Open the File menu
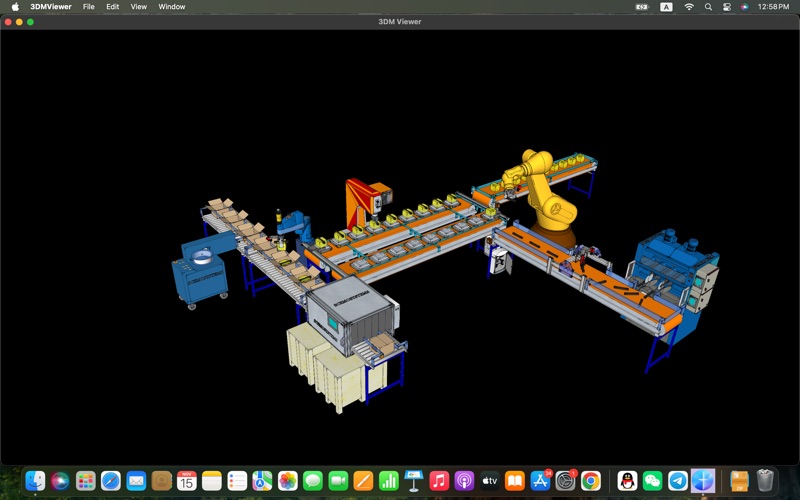The height and width of the screenshot is (500, 800). pyautogui.click(x=89, y=7)
